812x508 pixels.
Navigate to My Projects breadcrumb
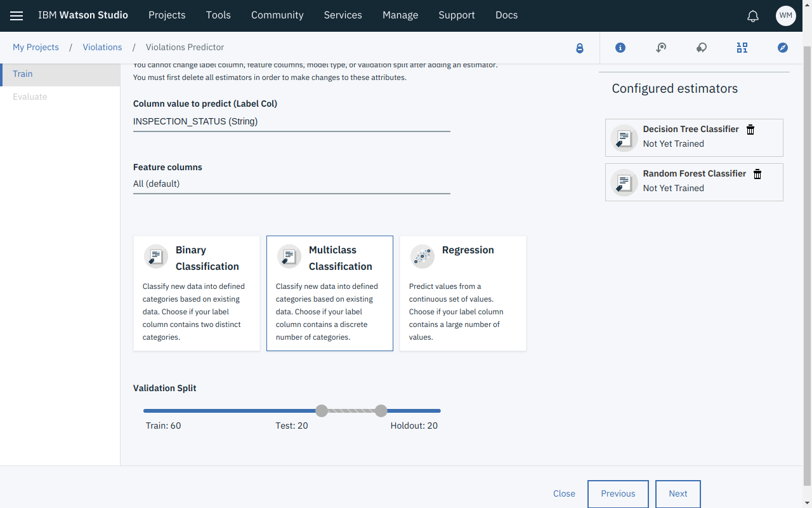pos(36,48)
